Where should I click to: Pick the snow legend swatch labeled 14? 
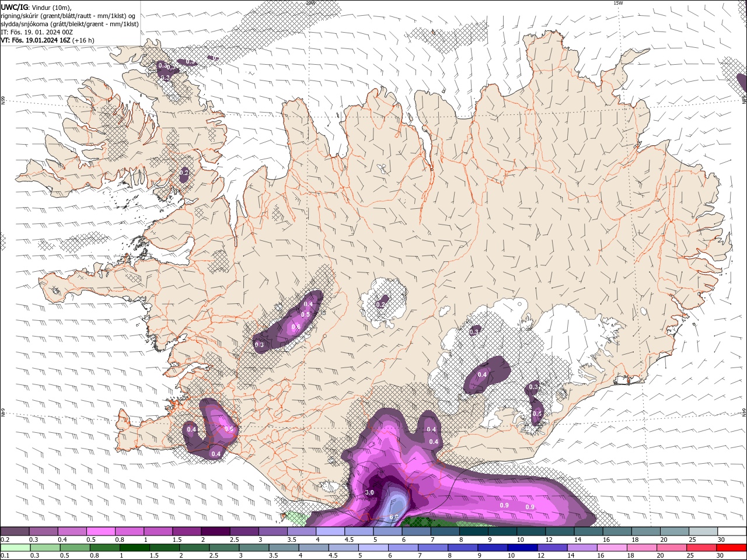(x=589, y=531)
